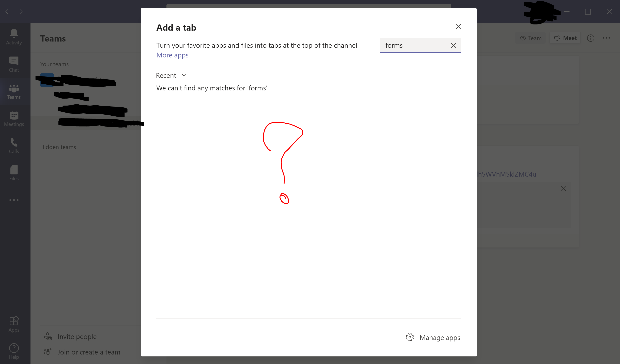Close the Add a tab dialog
Viewport: 620px width, 364px height.
click(458, 27)
